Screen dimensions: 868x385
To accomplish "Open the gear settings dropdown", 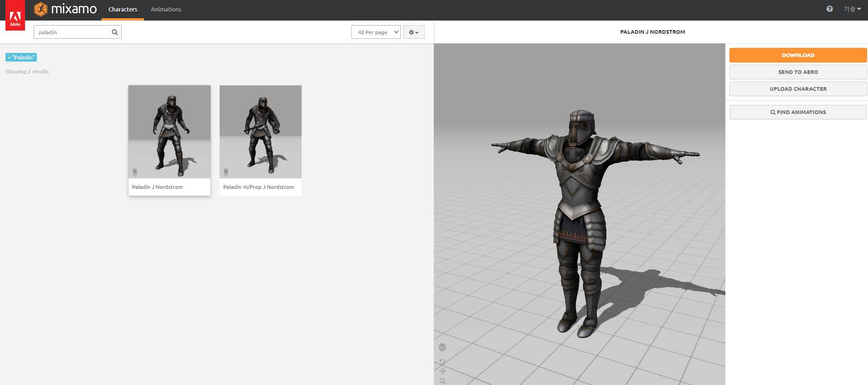I will [414, 32].
